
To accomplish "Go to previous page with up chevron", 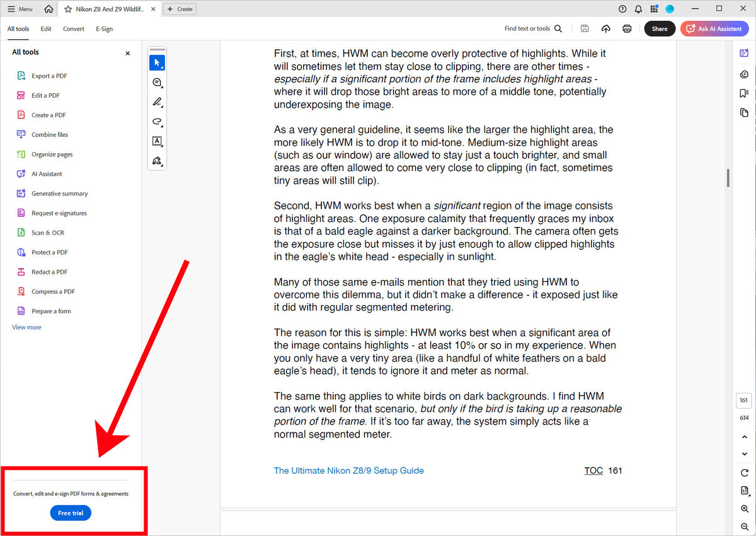I will point(744,437).
